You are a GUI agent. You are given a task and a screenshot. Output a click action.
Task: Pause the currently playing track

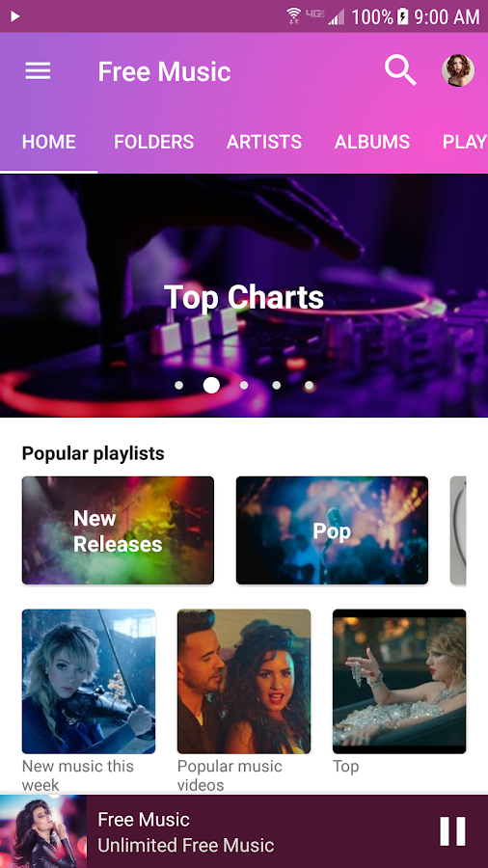click(x=452, y=831)
